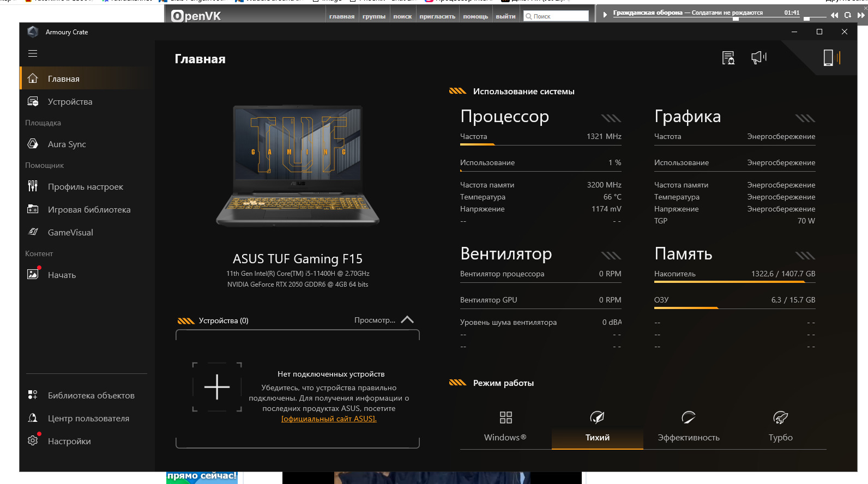Click the Центр пользователя bell icon
This screenshot has width=868, height=484.
[33, 418]
